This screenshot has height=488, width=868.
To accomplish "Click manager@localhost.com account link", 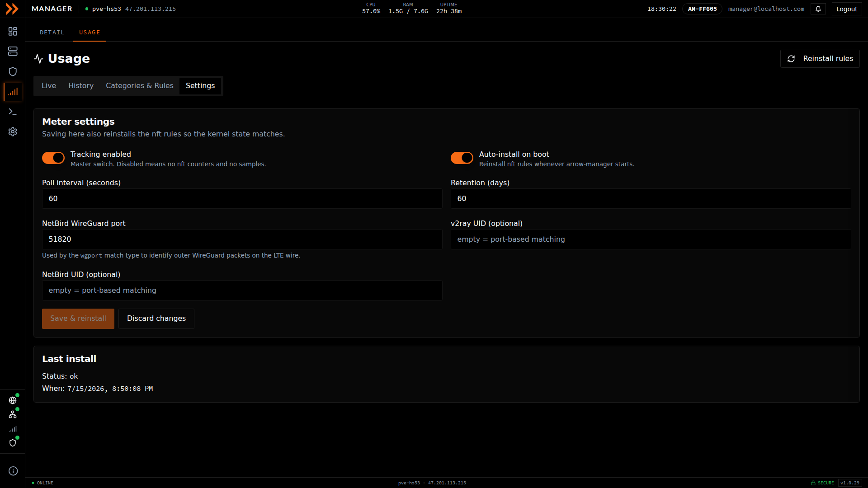I will (x=766, y=9).
